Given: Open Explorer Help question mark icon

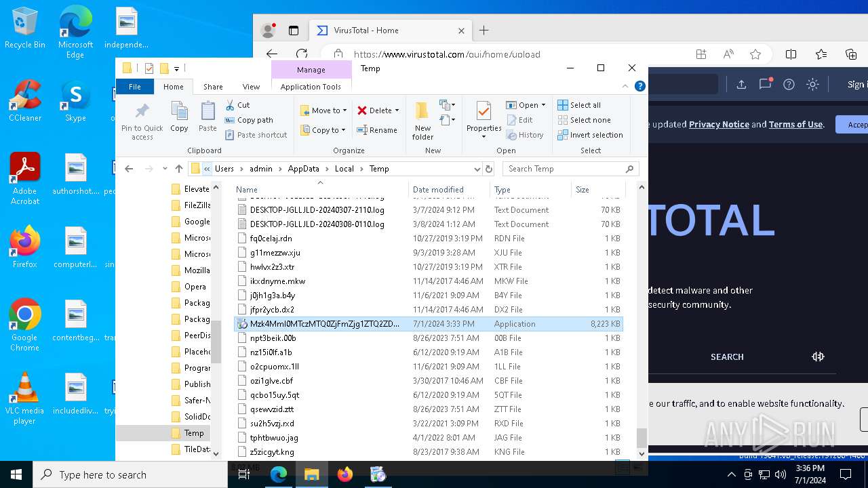Looking at the screenshot, I should (639, 86).
